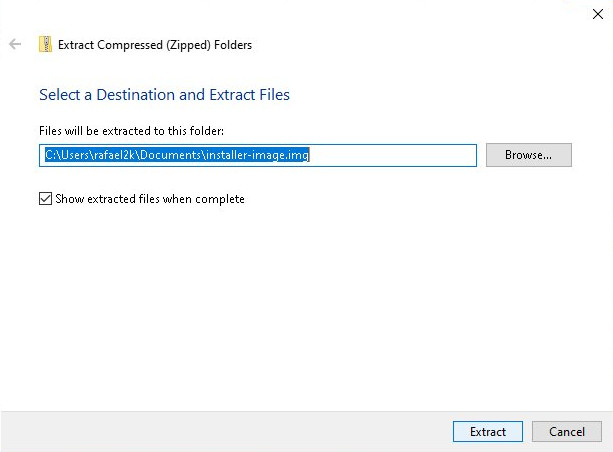613x452 pixels.
Task: Click the zipped folder icon in the title
Action: pyautogui.click(x=45, y=44)
